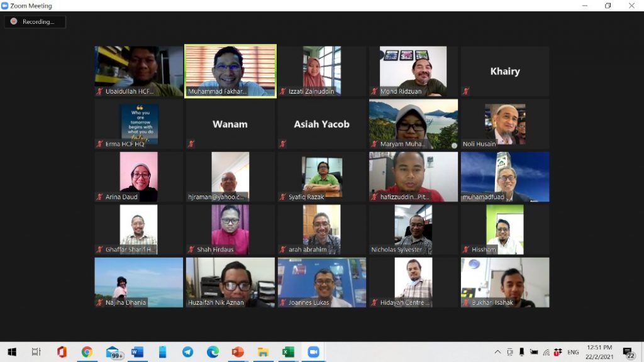Select Muhammad Fakhar's highlighted video tile
Screen dimensions: 644x362
230,70
